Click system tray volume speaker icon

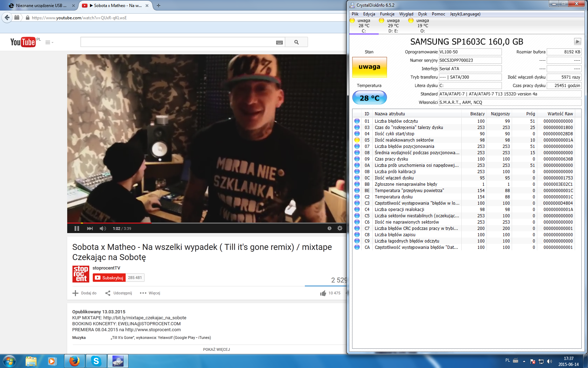(549, 361)
